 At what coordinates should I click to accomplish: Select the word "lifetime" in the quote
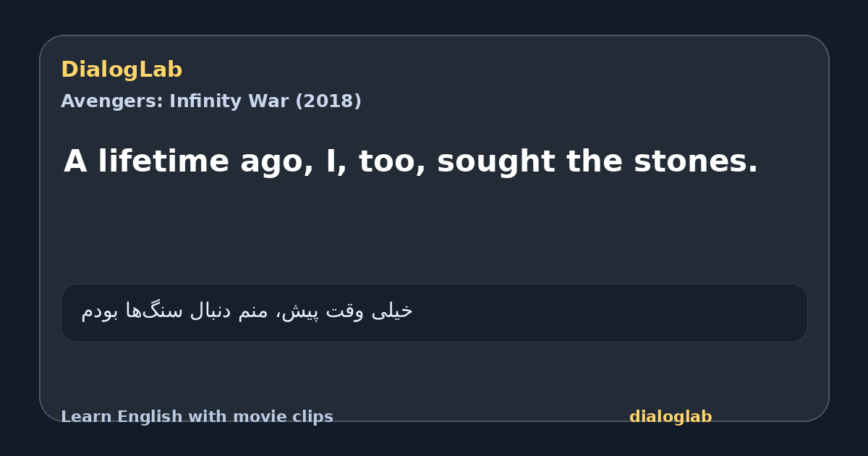click(163, 161)
